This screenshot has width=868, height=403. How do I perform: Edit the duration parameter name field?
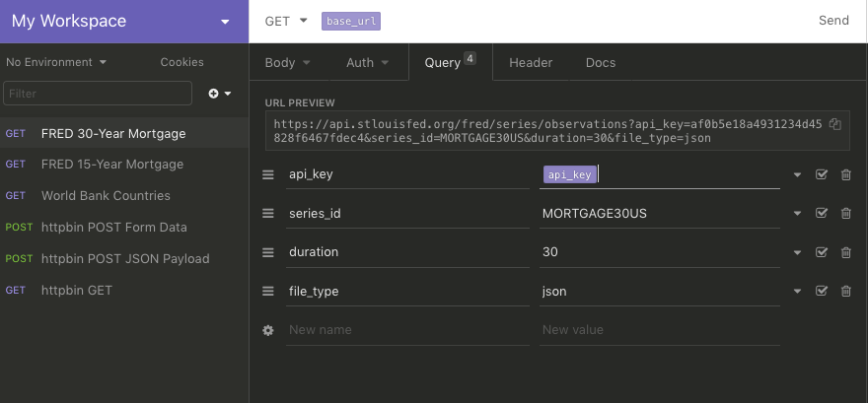[x=407, y=252]
